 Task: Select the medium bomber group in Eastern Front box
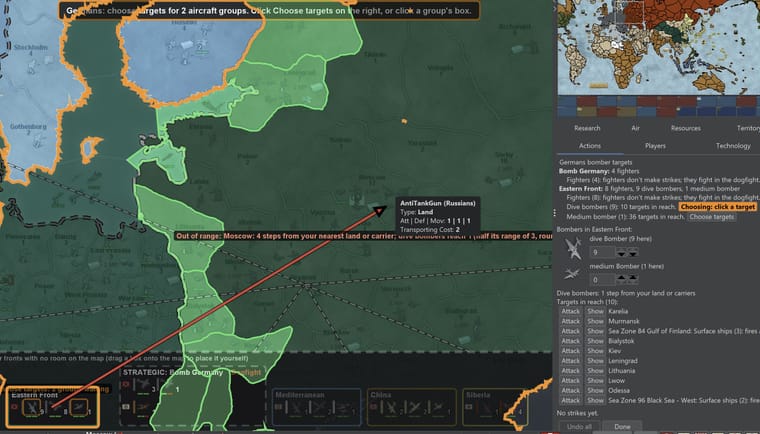point(79,407)
